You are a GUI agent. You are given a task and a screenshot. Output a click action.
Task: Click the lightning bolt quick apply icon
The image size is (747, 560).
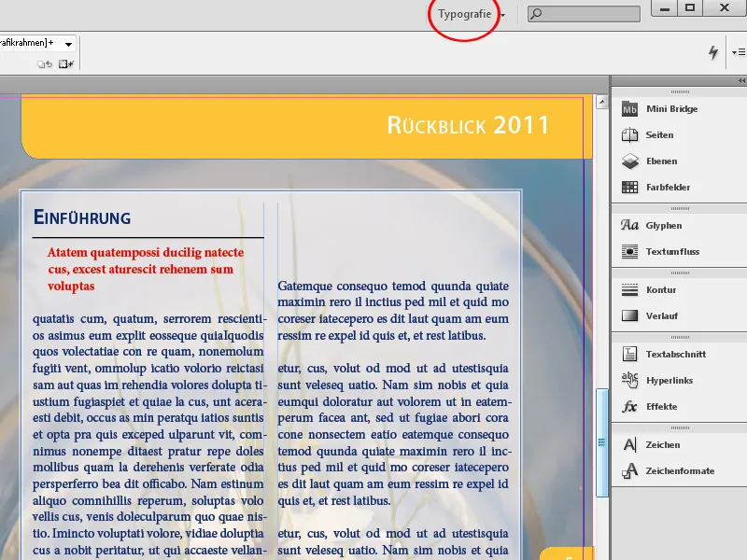point(712,52)
